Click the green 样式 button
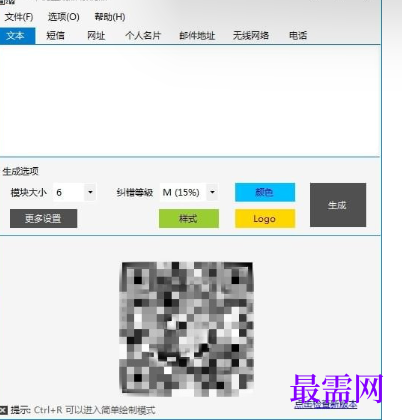 (x=189, y=219)
